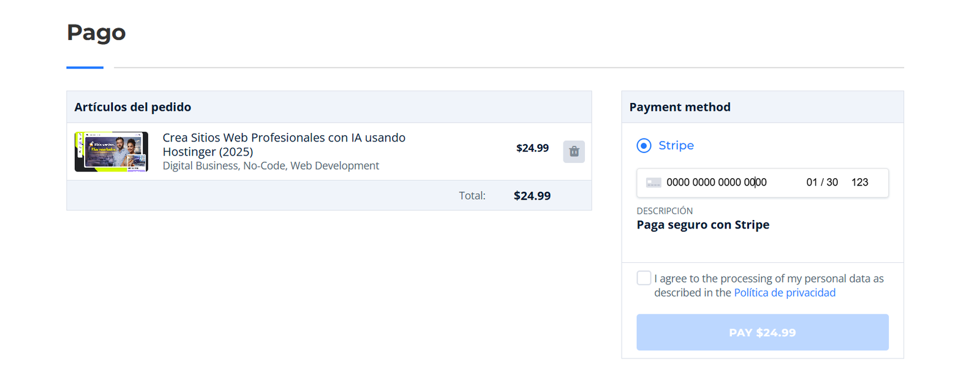The height and width of the screenshot is (367, 980).
Task: Open the Política de privacidad link
Action: [x=784, y=293]
